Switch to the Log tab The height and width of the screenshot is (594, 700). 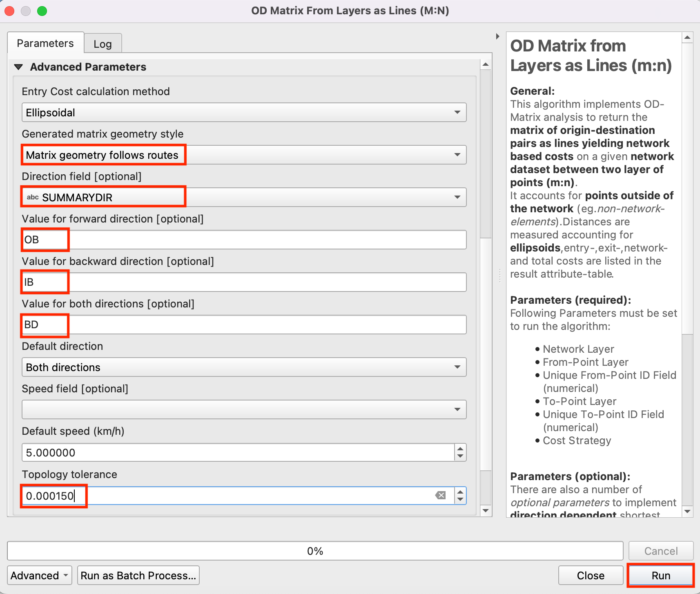tap(103, 44)
